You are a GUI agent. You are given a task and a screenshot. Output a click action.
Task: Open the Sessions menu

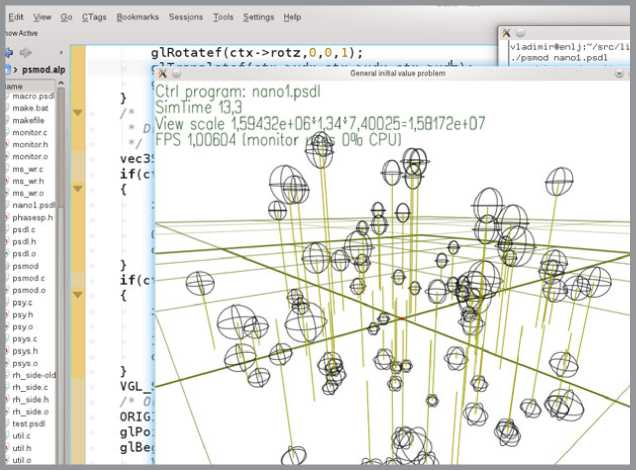click(x=186, y=17)
